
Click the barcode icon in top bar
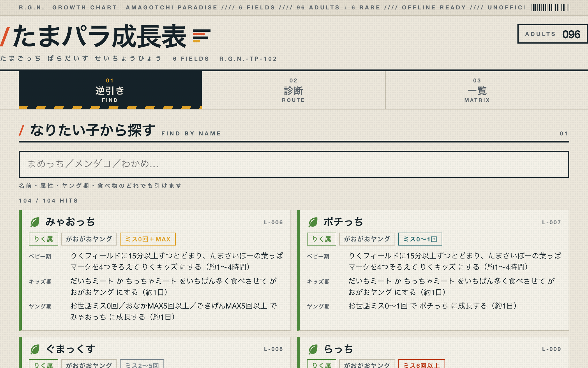[550, 8]
